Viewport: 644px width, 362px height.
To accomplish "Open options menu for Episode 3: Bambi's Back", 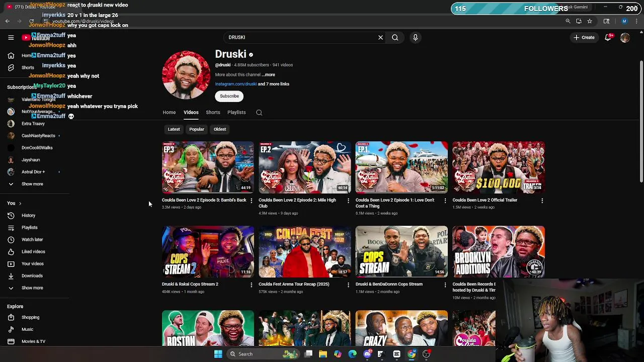I will click(x=252, y=201).
